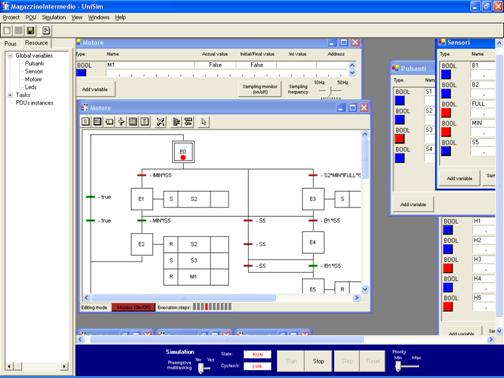Click the delete element X icon in SFC toolbar
504x378 pixels.
[x=161, y=122]
